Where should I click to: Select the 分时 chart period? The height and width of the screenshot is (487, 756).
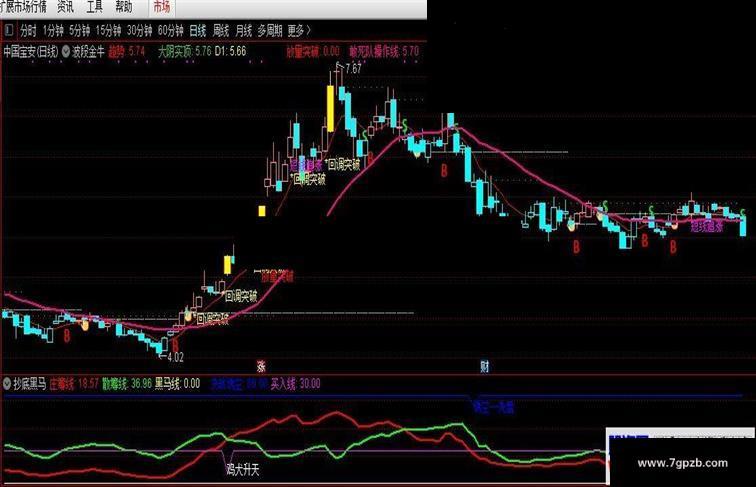[28, 31]
